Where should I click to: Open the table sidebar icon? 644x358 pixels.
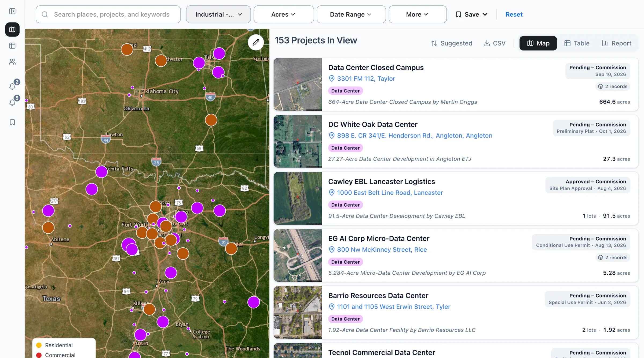[12, 46]
